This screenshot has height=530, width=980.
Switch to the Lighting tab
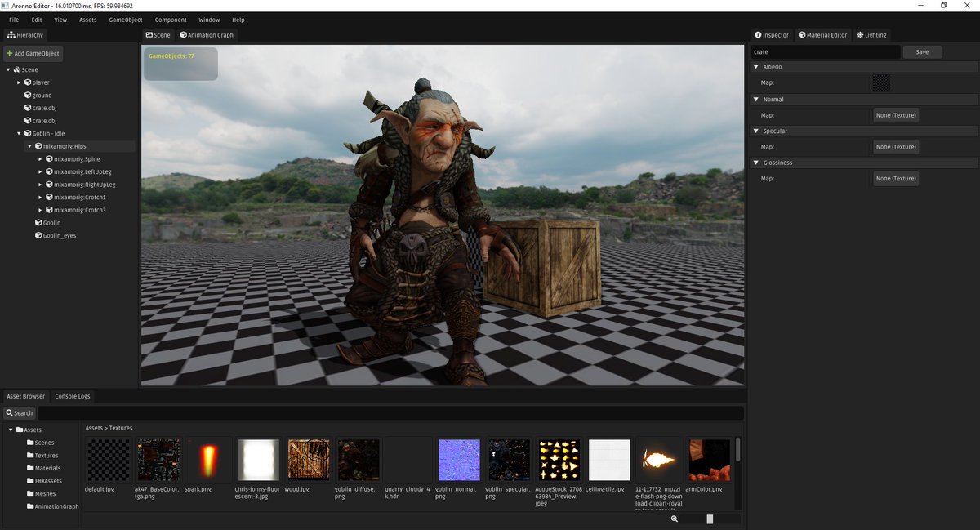(871, 35)
